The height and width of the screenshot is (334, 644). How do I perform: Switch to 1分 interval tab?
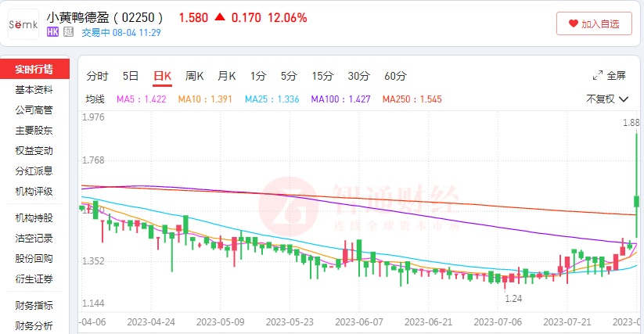coord(258,76)
